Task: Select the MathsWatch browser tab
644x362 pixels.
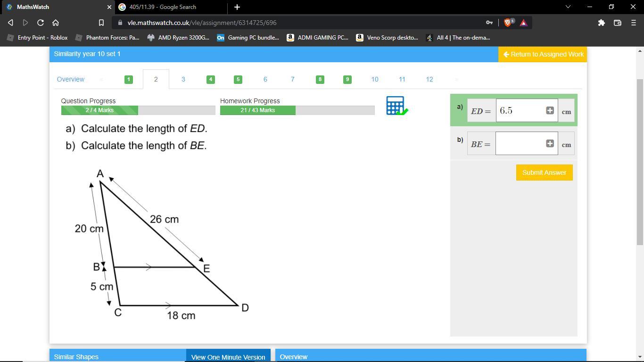Action: coord(58,7)
